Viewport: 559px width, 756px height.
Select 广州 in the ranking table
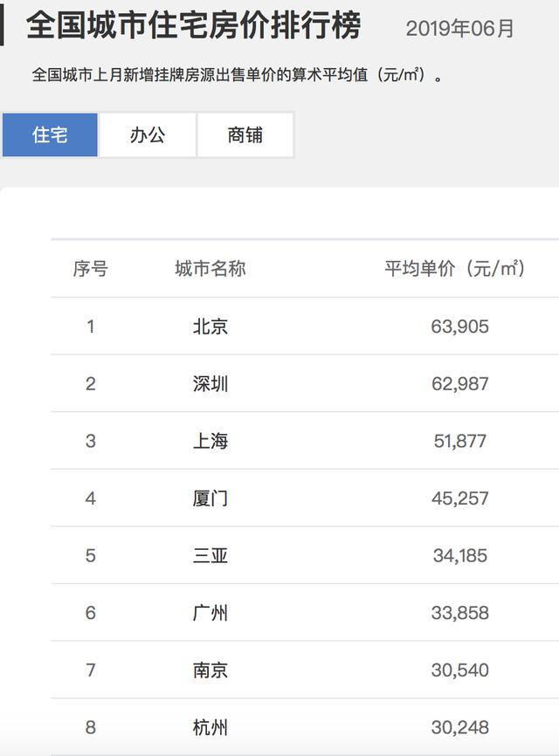[x=210, y=613]
